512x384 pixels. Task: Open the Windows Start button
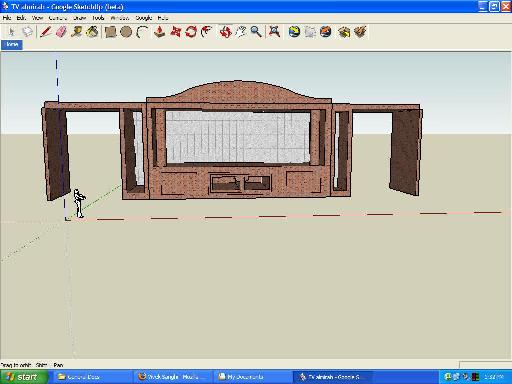click(x=24, y=377)
